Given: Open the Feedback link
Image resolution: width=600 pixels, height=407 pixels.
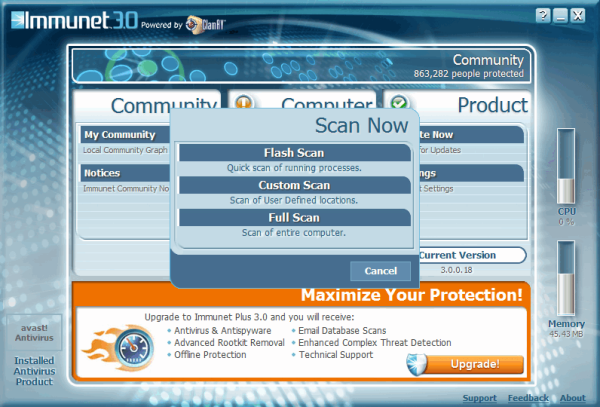Looking at the screenshot, I should [528, 398].
